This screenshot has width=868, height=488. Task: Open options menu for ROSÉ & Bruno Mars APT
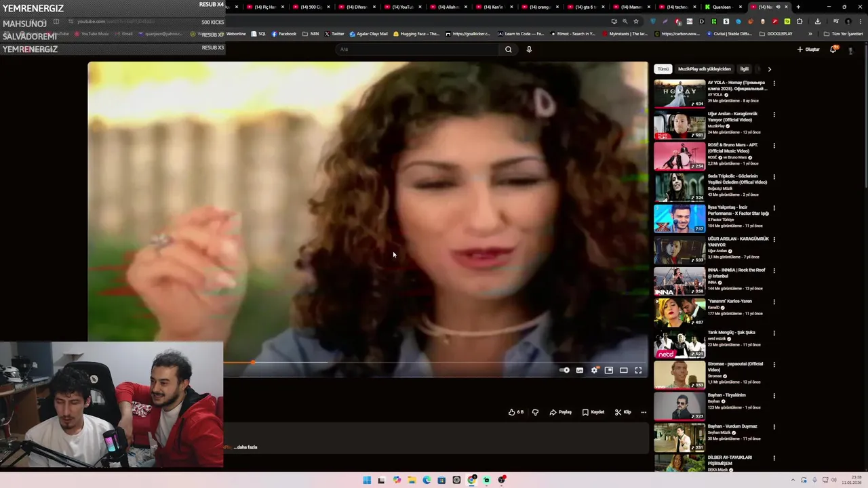(774, 146)
